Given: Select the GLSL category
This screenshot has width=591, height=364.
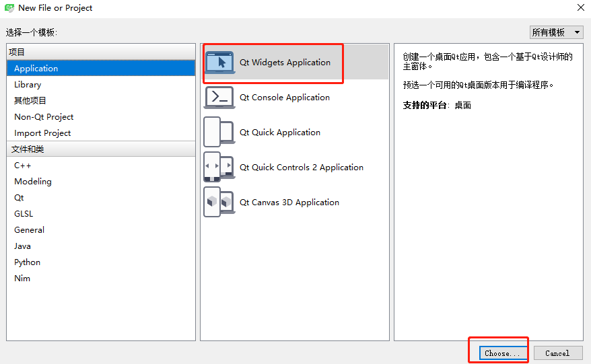Looking at the screenshot, I should pyautogui.click(x=101, y=214).
